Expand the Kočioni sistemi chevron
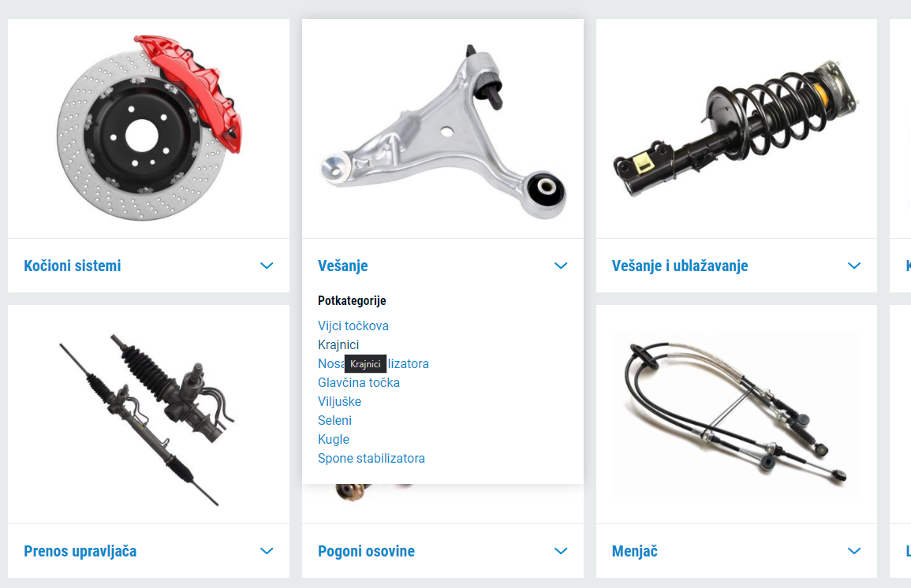The height and width of the screenshot is (588, 911). coord(267,266)
